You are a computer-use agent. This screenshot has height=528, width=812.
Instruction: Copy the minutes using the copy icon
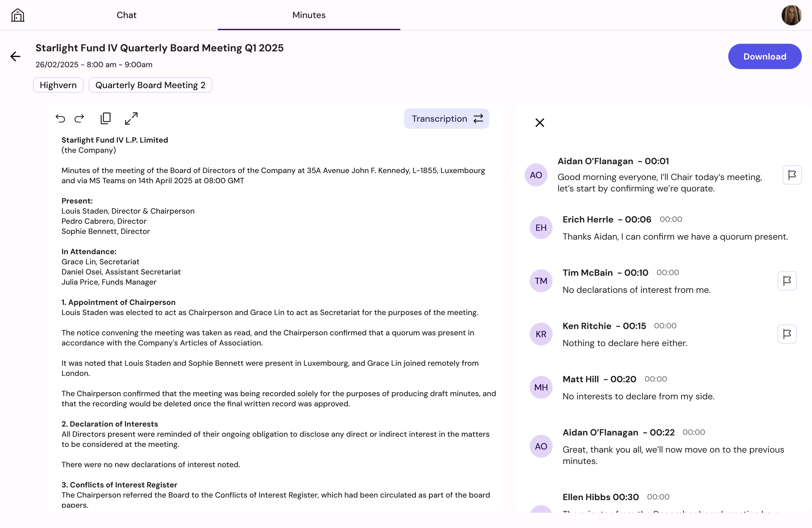(105, 118)
